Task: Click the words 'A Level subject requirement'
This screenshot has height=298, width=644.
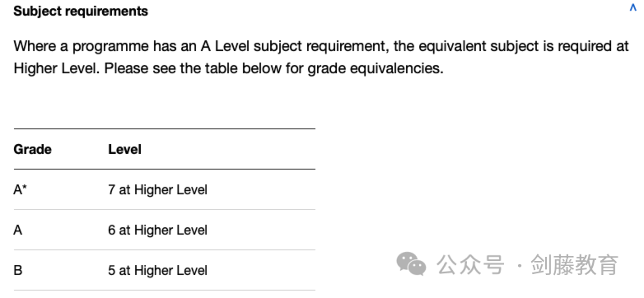Action: (293, 46)
